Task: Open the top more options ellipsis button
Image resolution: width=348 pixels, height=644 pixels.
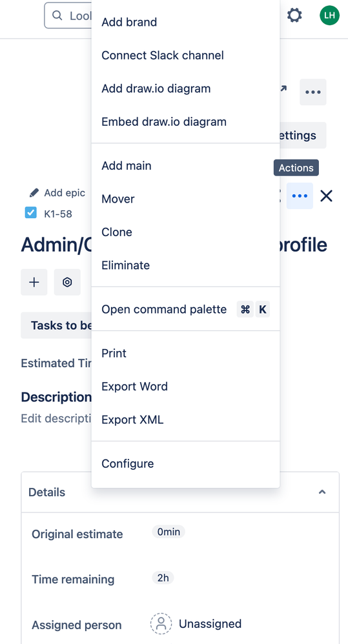Action: (313, 92)
